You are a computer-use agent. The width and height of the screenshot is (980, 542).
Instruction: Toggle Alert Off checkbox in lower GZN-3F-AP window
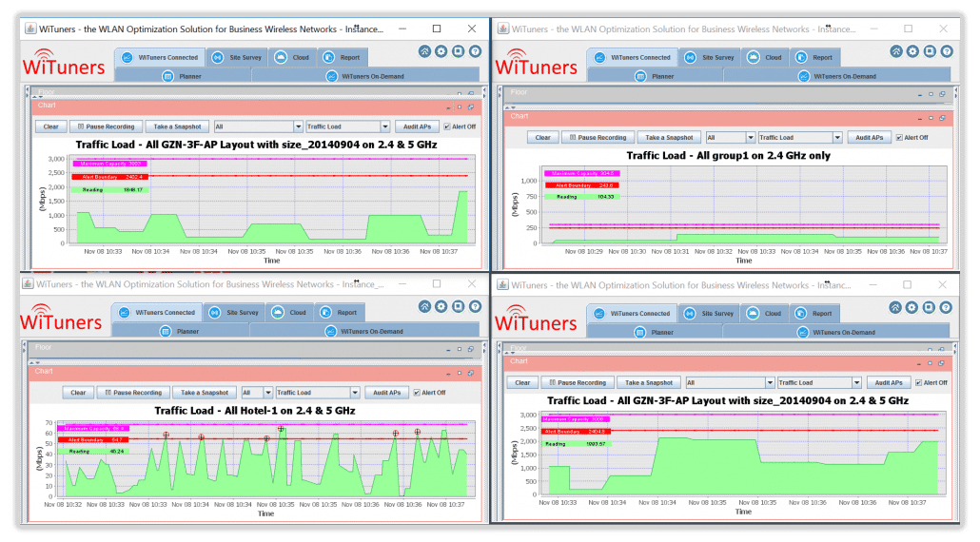918,383
